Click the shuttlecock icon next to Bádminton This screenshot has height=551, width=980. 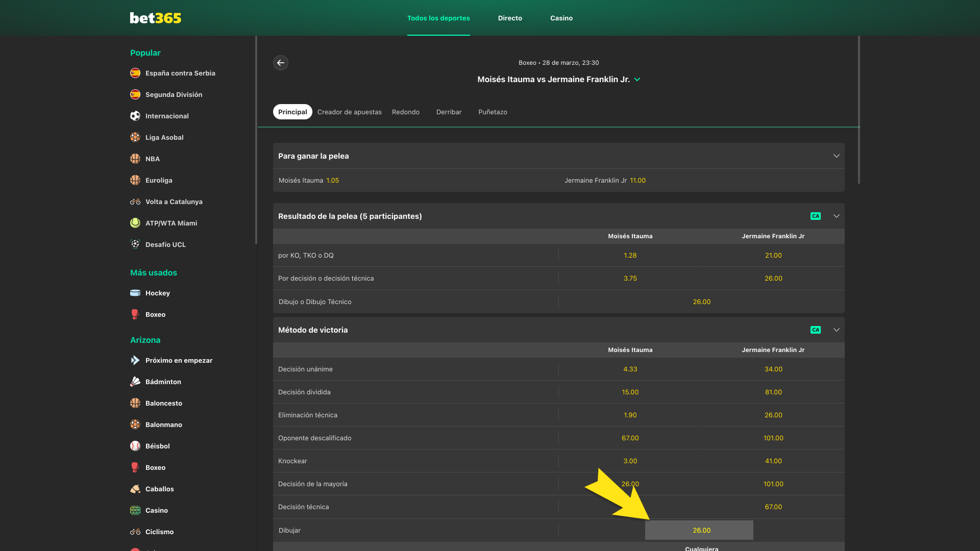pyautogui.click(x=135, y=382)
